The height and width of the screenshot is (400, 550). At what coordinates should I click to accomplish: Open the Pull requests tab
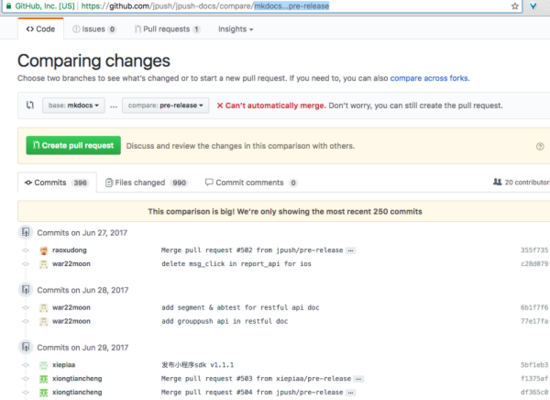tap(167, 29)
